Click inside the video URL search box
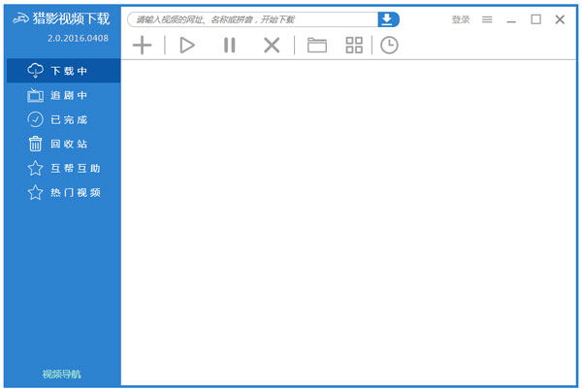The width and height of the screenshot is (582, 392). (252, 19)
